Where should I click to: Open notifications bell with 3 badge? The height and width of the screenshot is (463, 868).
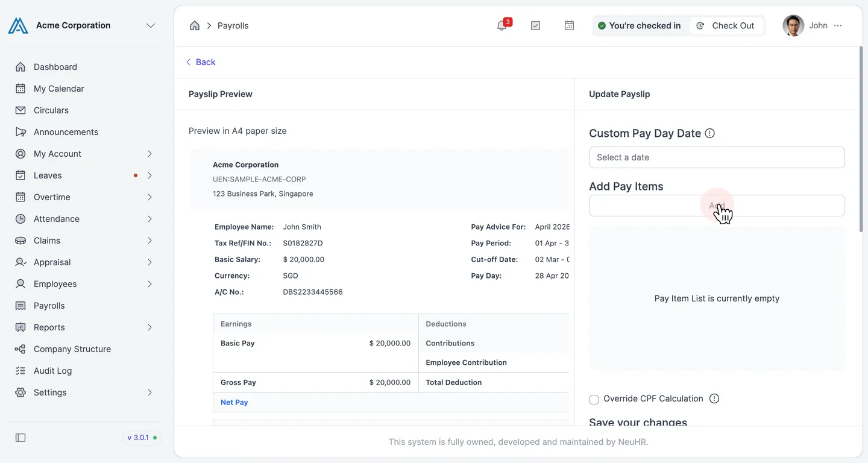click(x=502, y=25)
